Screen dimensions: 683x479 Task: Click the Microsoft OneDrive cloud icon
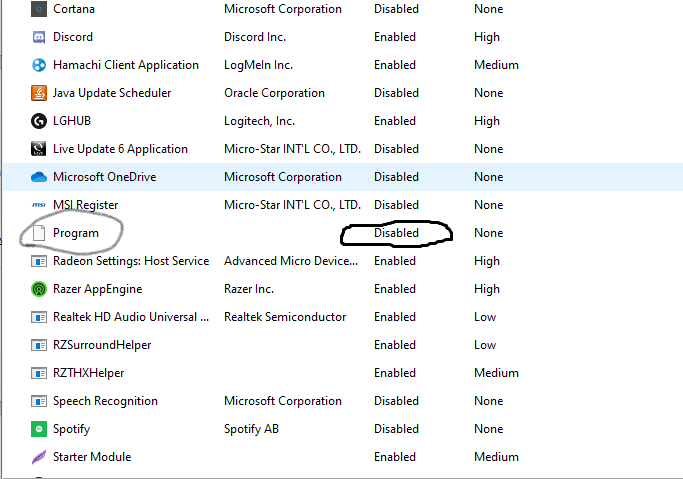click(x=39, y=177)
